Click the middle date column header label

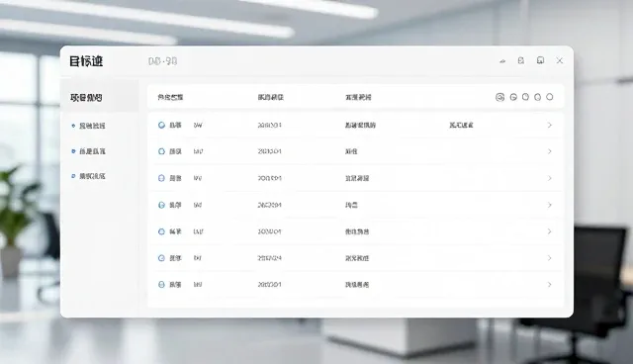pyautogui.click(x=270, y=97)
